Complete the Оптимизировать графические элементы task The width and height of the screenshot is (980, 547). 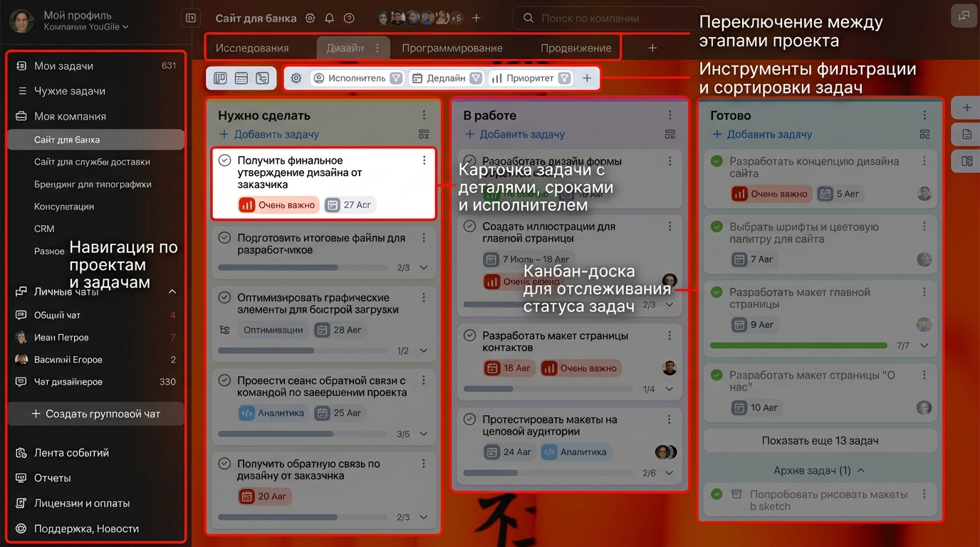click(224, 298)
